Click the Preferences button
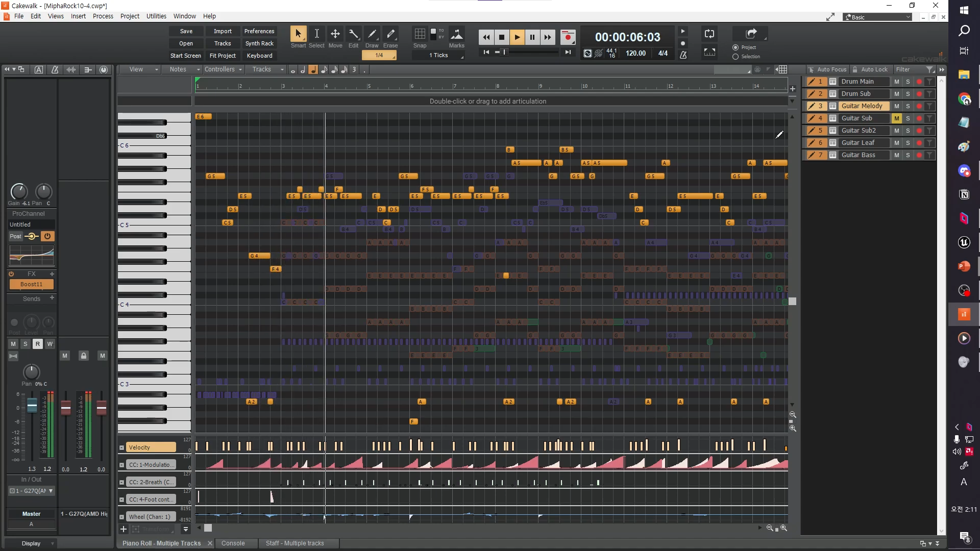The image size is (980, 551). [259, 31]
